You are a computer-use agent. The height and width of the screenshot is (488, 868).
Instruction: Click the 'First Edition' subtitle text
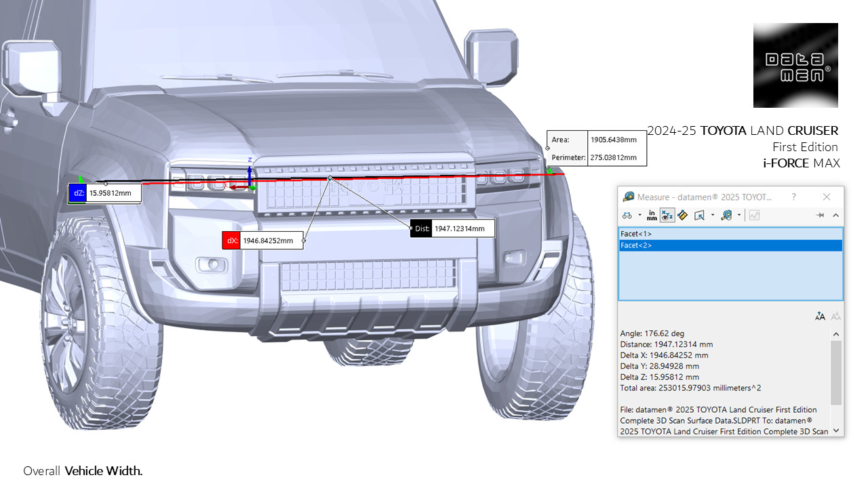805,146
